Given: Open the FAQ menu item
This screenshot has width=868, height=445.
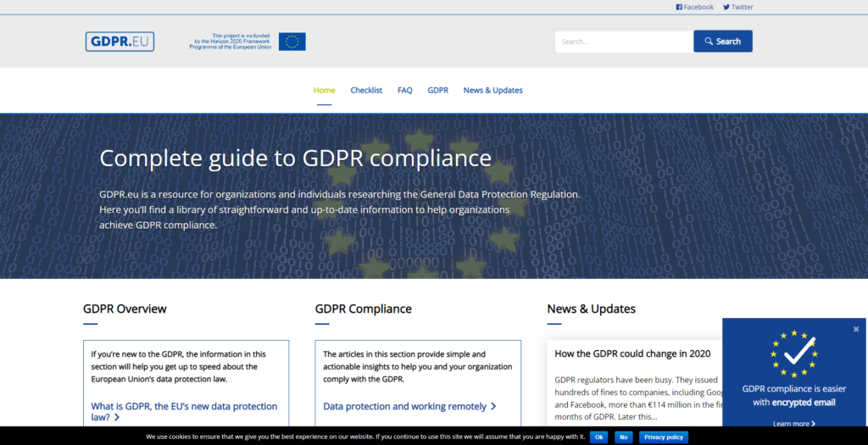Looking at the screenshot, I should (x=404, y=90).
